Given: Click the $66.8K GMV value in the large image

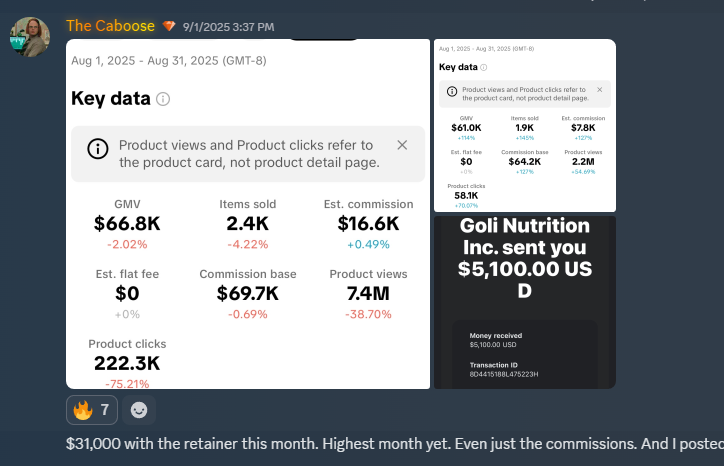Looking at the screenshot, I should 127,224.
